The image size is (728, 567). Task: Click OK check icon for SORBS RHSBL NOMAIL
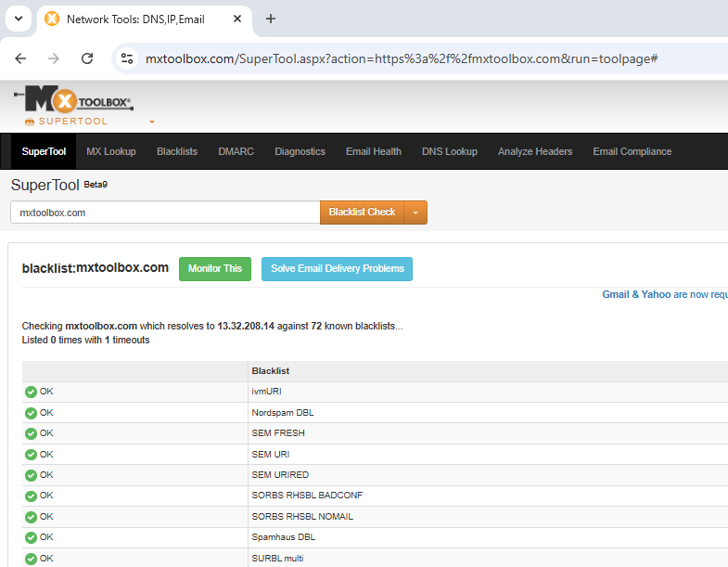tap(32, 517)
